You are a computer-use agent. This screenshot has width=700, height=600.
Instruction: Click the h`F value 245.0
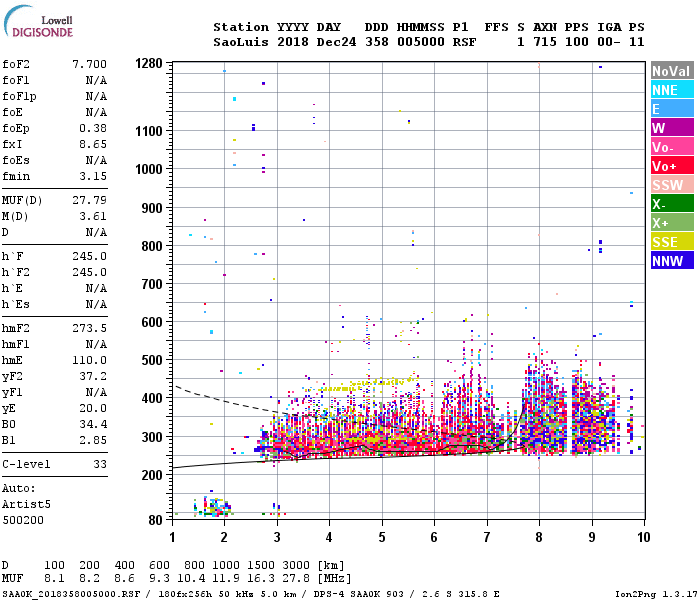point(90,256)
